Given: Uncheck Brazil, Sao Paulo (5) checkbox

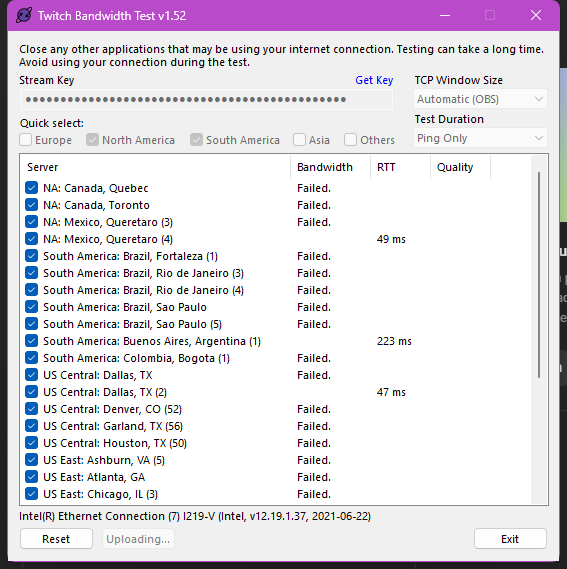Looking at the screenshot, I should [32, 324].
